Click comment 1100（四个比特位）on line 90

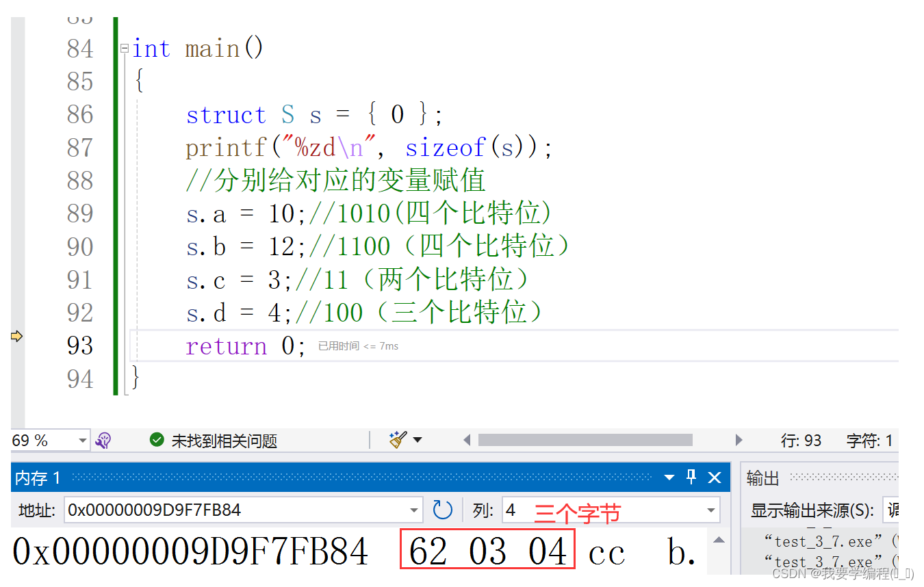(441, 247)
